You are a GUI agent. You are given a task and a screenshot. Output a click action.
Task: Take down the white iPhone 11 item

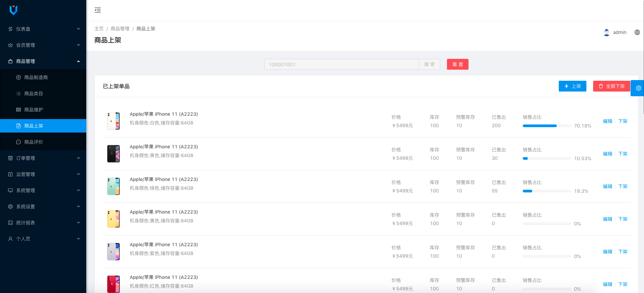click(623, 121)
